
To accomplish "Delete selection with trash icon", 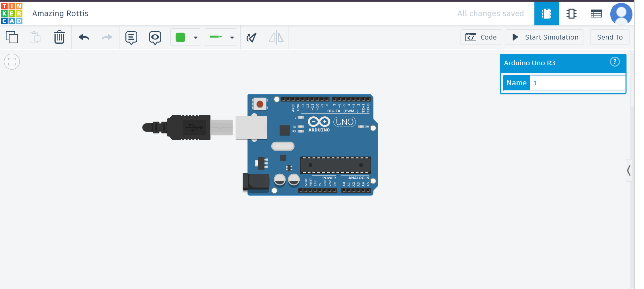I will [x=59, y=37].
